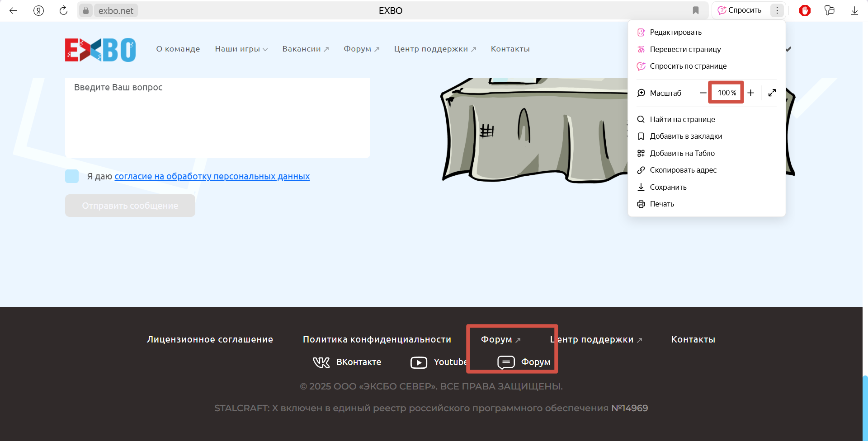
Task: Click the forum chat-bubble icon in the footer
Action: (506, 362)
